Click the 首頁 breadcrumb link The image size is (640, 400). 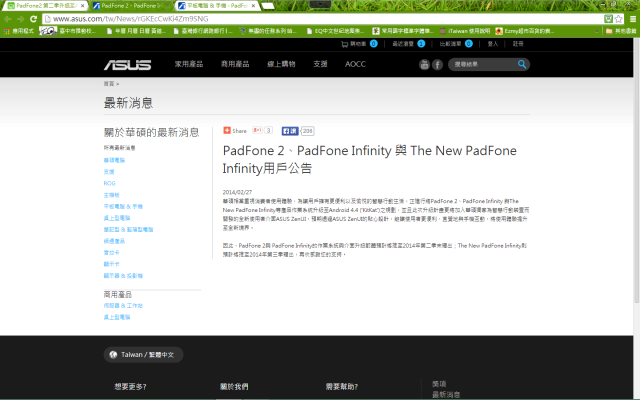click(109, 84)
